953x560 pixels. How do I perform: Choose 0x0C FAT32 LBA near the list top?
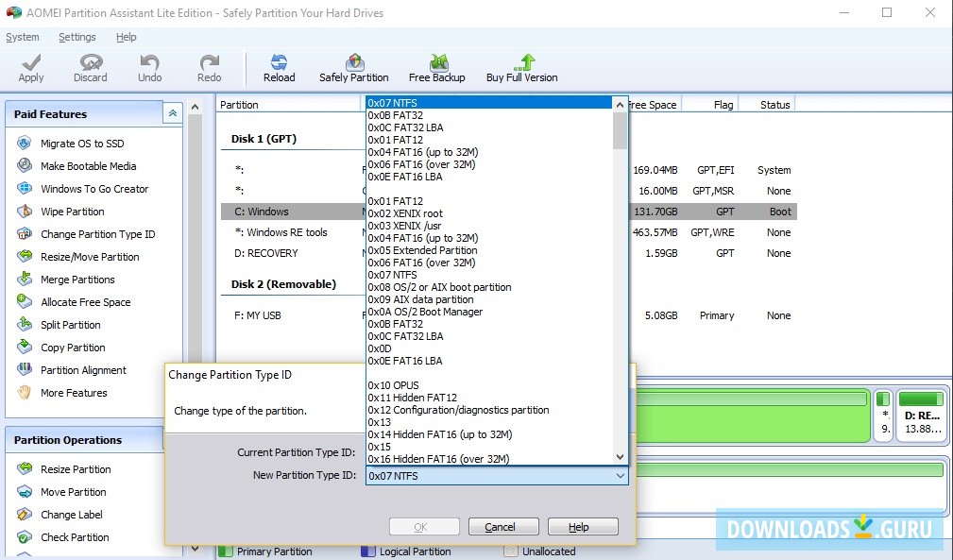[x=489, y=127]
